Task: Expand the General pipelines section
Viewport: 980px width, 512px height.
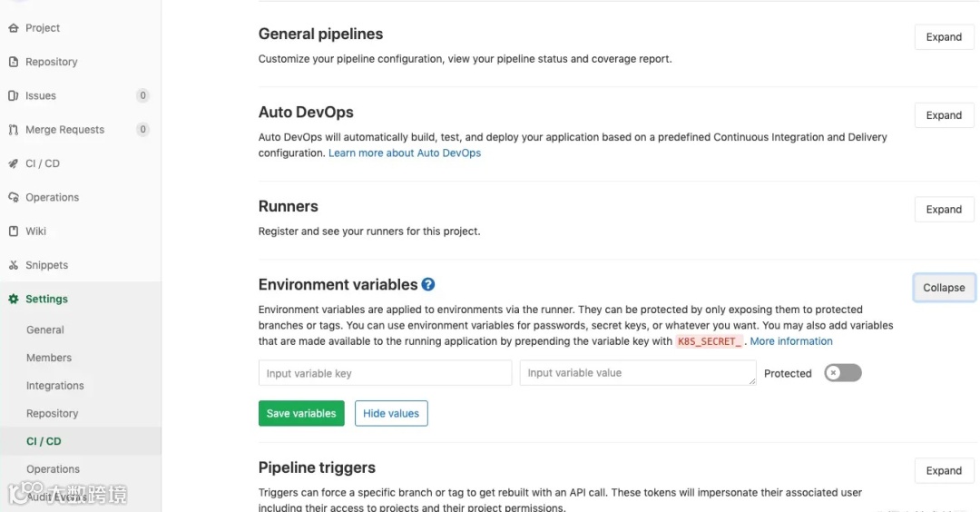Action: (944, 37)
